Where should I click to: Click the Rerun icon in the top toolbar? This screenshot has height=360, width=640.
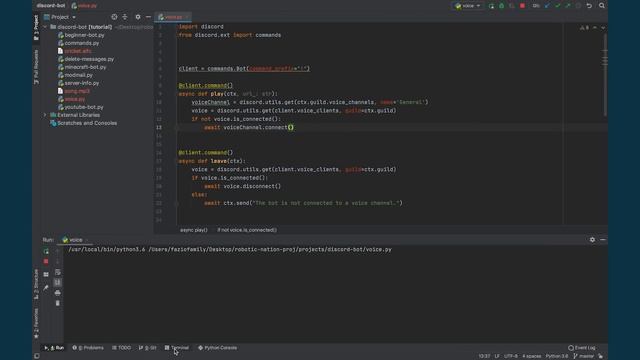[x=491, y=6]
